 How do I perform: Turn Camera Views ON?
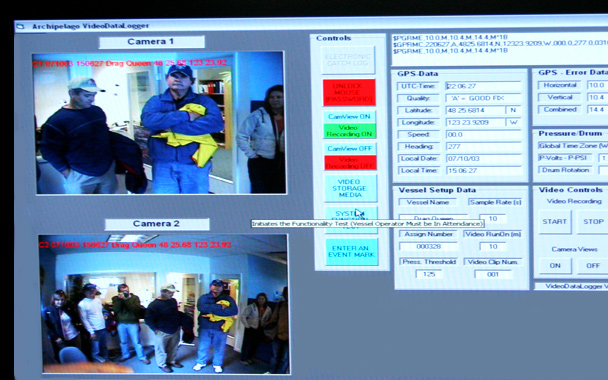[x=555, y=266]
